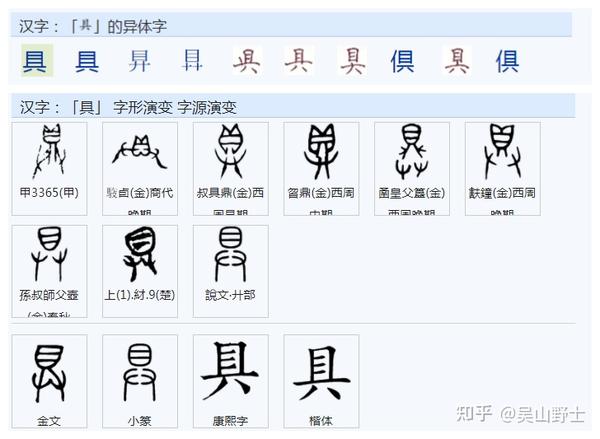Click the 异体字 section header bar
The image size is (600, 439).
[x=291, y=25]
